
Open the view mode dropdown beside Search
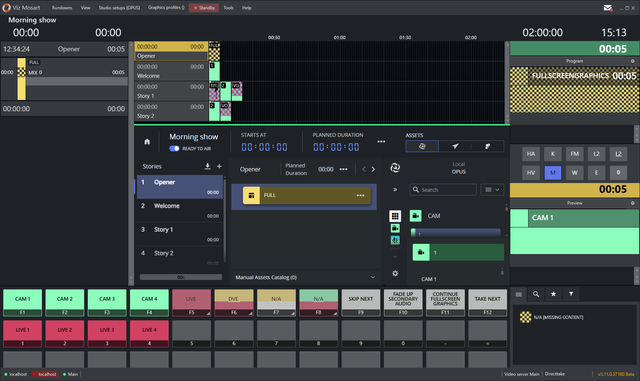pos(492,189)
